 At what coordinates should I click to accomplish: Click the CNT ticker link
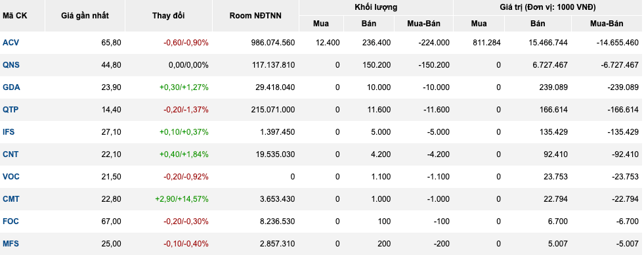pos(11,154)
